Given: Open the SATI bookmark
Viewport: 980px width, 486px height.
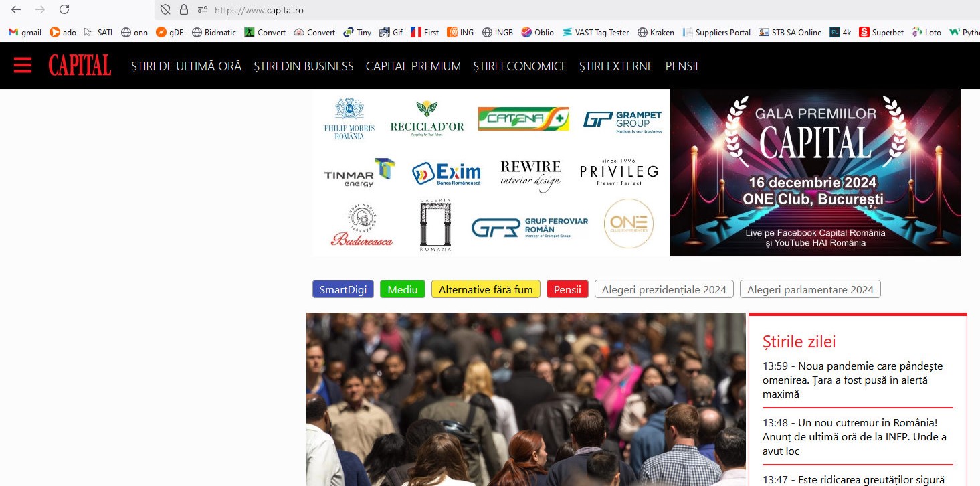Looking at the screenshot, I should pos(98,32).
